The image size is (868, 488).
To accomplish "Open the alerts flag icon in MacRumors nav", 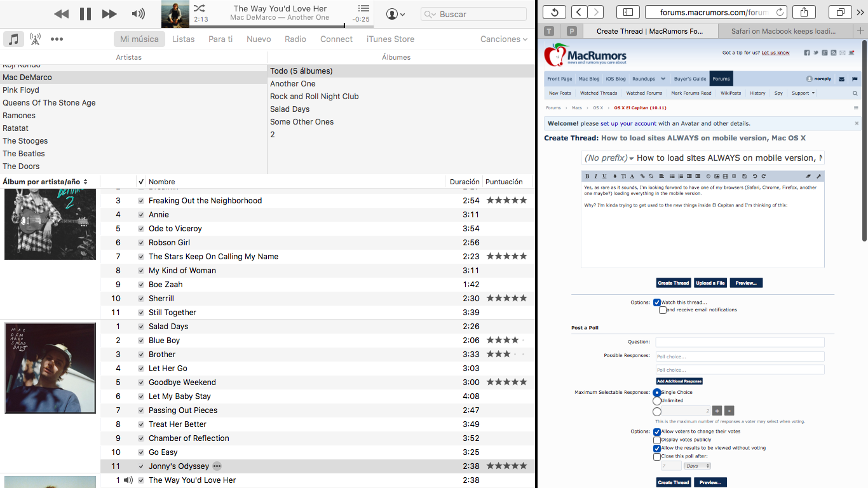I will (855, 79).
